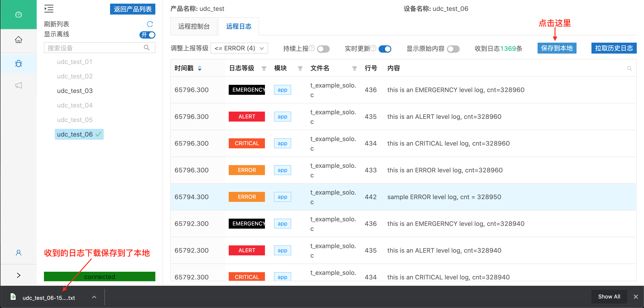The image size is (644, 308).
Task: Open the 调整上报等级 ERROR (4) dropdown
Action: click(x=239, y=48)
